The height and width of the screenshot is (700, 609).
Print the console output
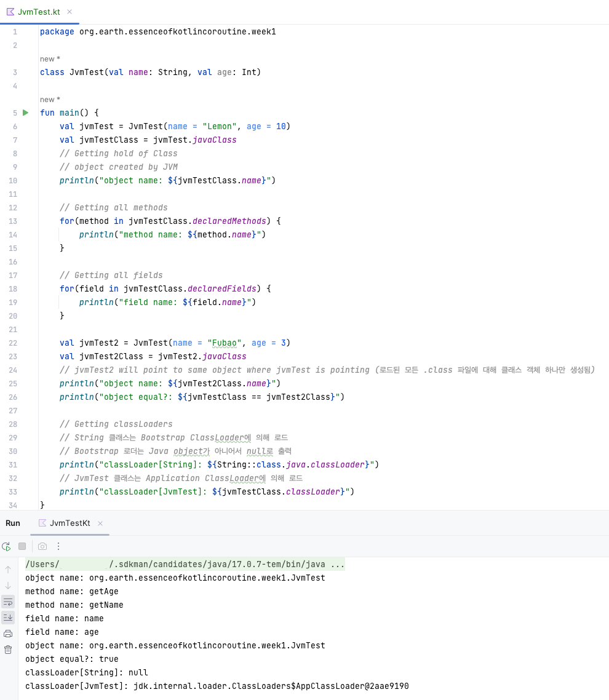coord(8,634)
